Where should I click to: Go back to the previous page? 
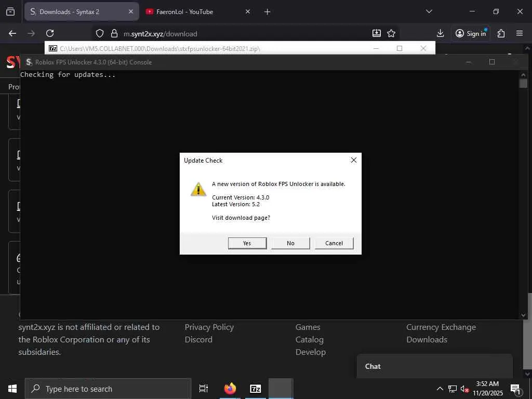tap(12, 33)
